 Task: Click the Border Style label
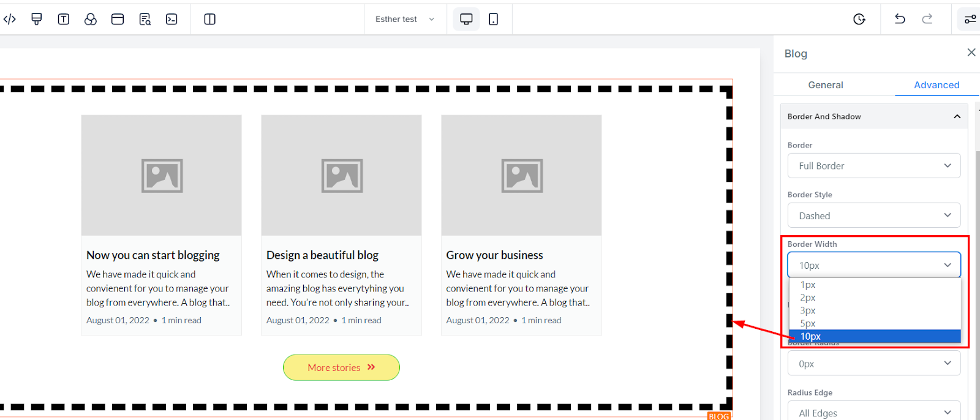810,195
